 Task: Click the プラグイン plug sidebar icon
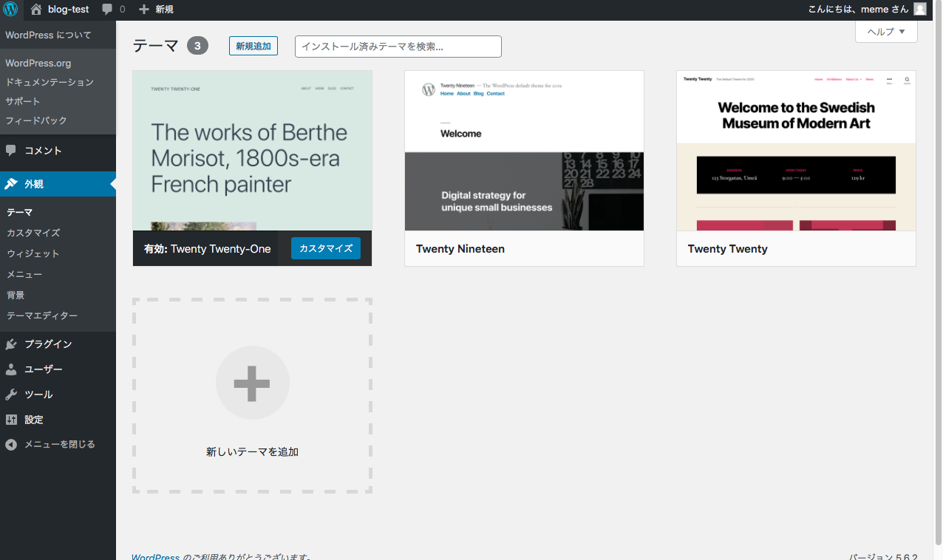(x=11, y=344)
